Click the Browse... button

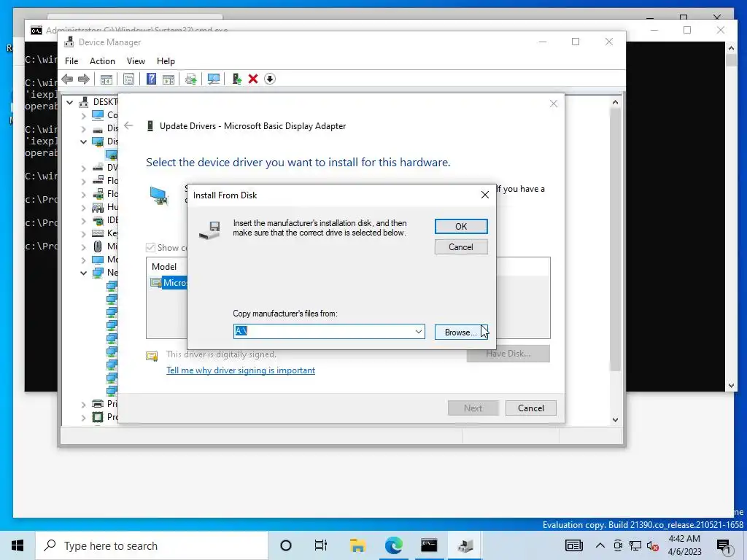coord(461,332)
